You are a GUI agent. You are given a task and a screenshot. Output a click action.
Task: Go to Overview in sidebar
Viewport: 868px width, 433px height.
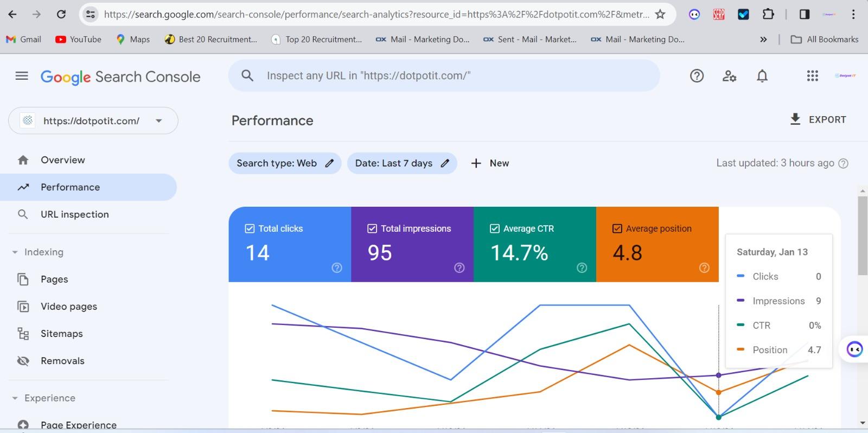click(62, 160)
